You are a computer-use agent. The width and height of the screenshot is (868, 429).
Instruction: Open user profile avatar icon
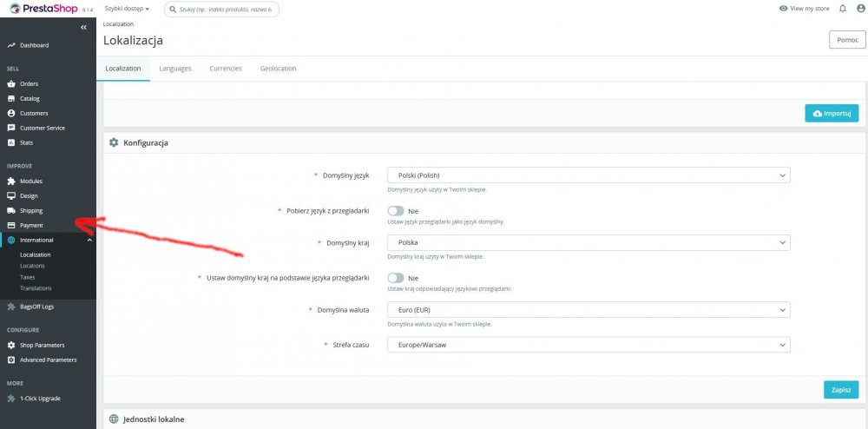pyautogui.click(x=859, y=9)
